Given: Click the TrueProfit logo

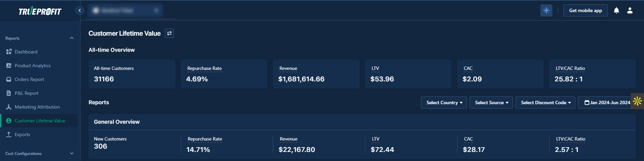Looking at the screenshot, I should [x=40, y=11].
